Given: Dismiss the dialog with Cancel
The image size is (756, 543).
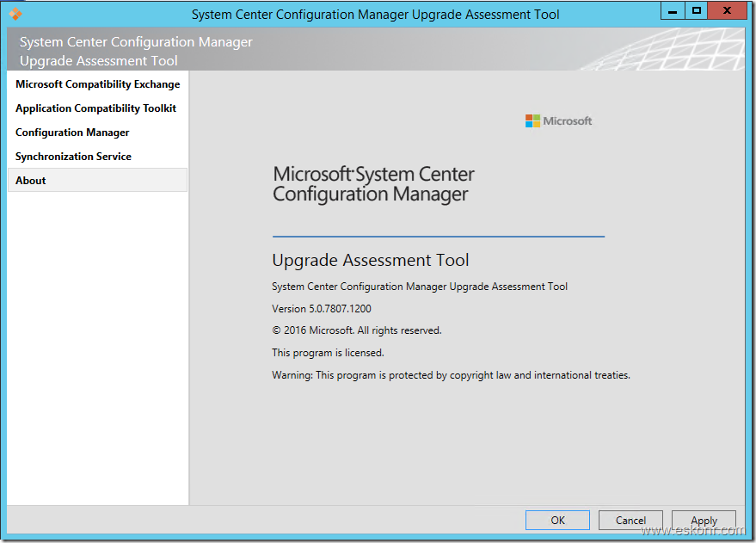Looking at the screenshot, I should pyautogui.click(x=630, y=520).
